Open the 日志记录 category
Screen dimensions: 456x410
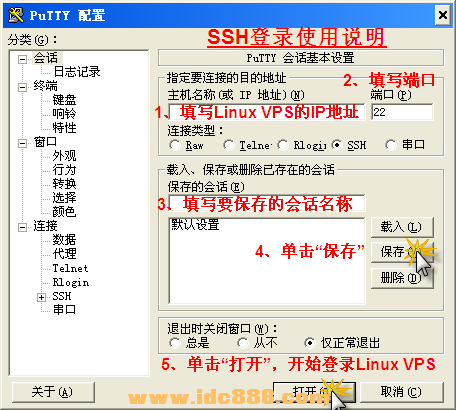click(x=77, y=72)
